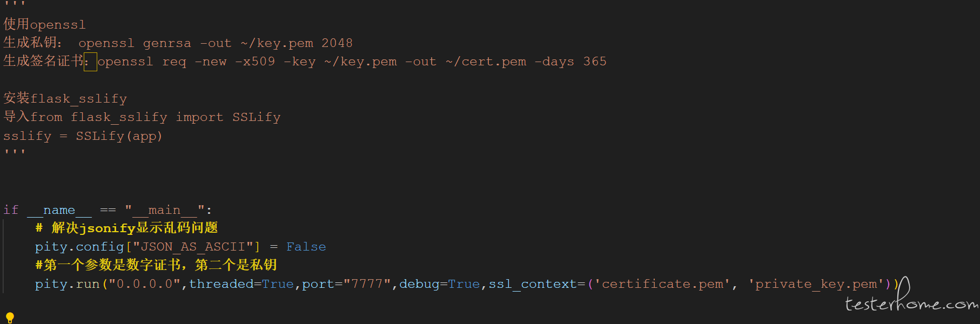This screenshot has width=980, height=324.
Task: Click the yellow lightbulb quick-fix icon
Action: pyautogui.click(x=10, y=318)
